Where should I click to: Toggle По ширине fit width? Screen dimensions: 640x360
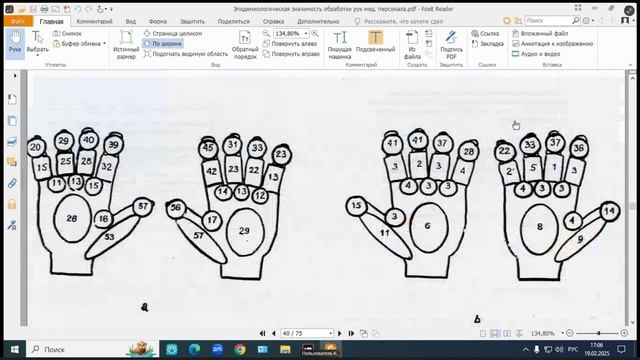pos(163,44)
